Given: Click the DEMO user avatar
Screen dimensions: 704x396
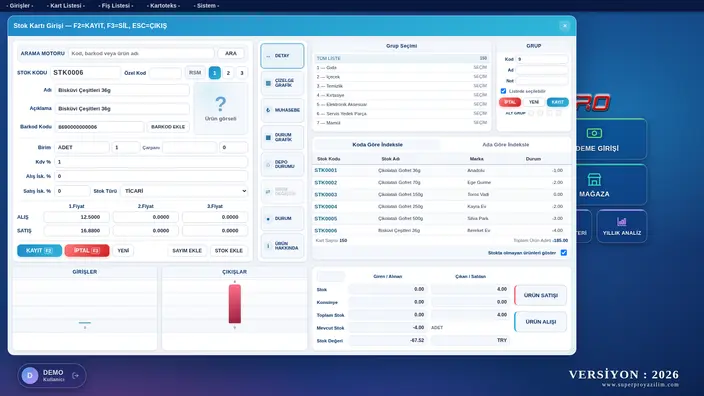Looking at the screenshot, I should 30,375.
